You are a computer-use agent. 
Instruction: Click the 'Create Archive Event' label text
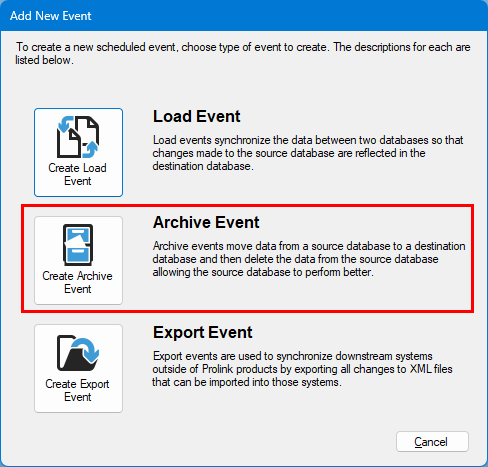[78, 282]
